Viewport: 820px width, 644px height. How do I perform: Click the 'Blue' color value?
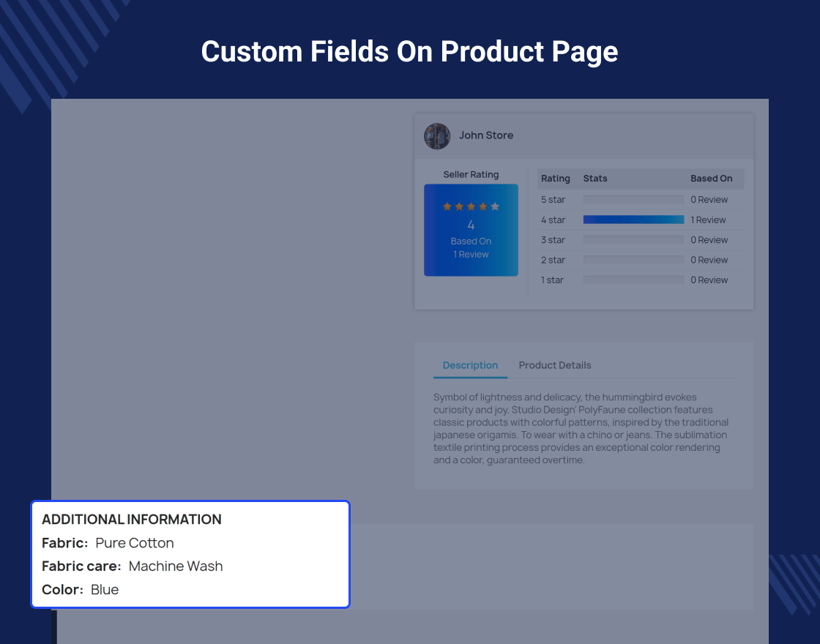pyautogui.click(x=105, y=590)
